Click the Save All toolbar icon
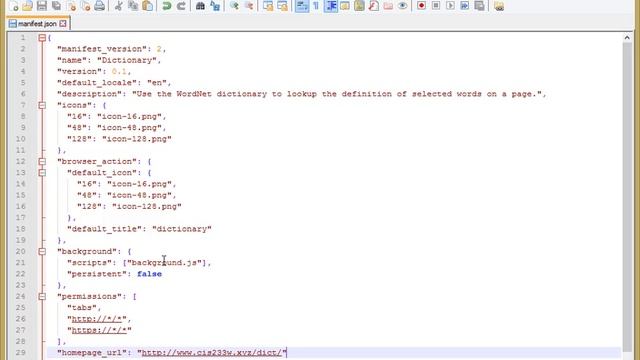Screen dimensions: 640x360 56,6
